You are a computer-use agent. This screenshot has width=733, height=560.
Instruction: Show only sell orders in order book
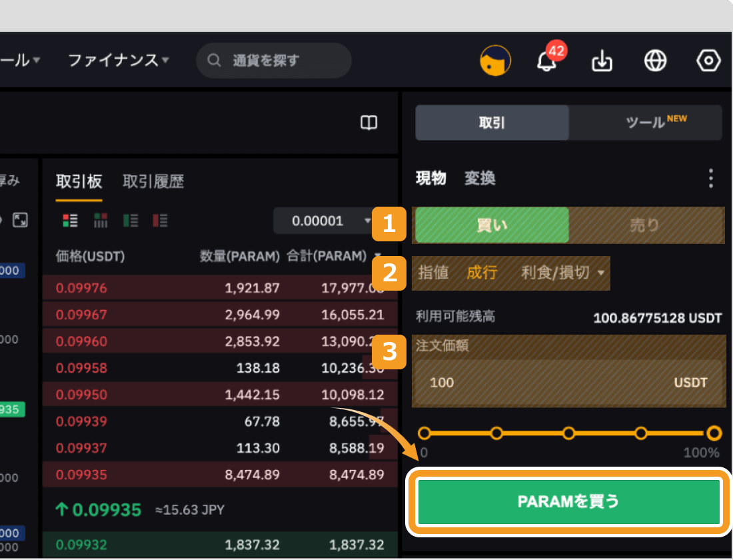point(161,220)
